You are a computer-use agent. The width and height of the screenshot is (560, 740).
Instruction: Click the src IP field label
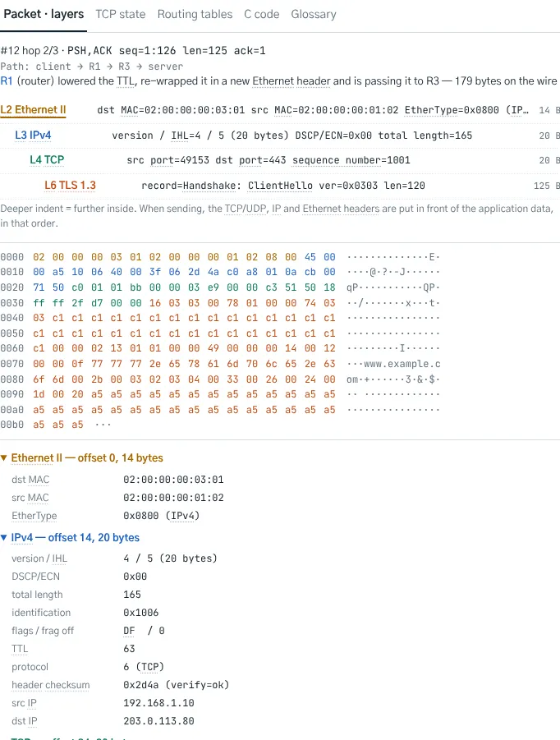tap(24, 703)
